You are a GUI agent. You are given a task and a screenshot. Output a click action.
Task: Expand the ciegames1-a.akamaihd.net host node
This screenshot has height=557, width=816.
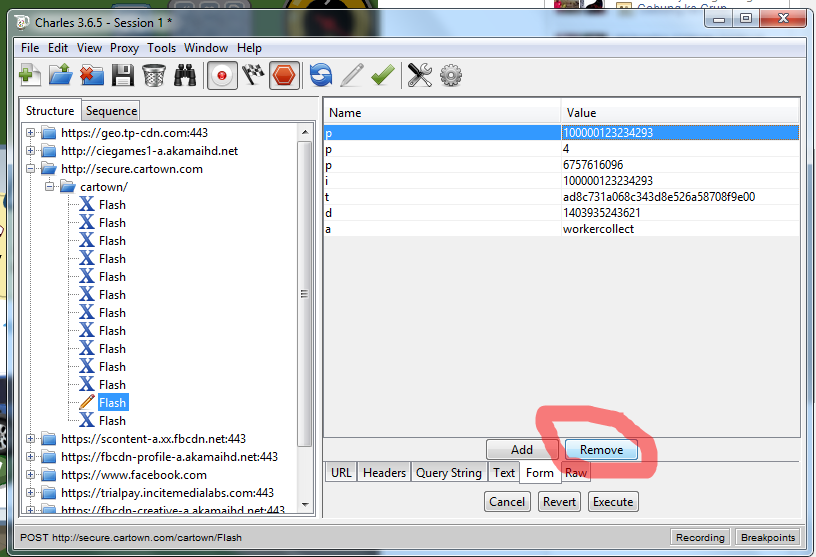tap(31, 151)
